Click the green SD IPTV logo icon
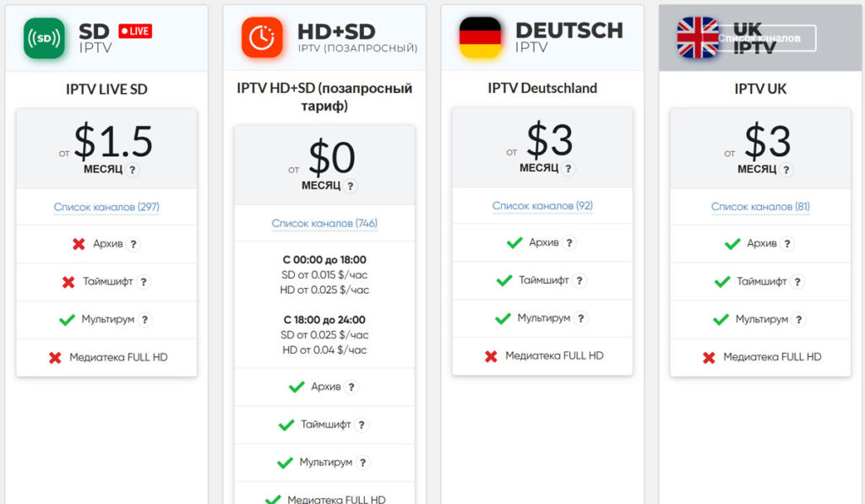The height and width of the screenshot is (504, 865). tap(44, 38)
